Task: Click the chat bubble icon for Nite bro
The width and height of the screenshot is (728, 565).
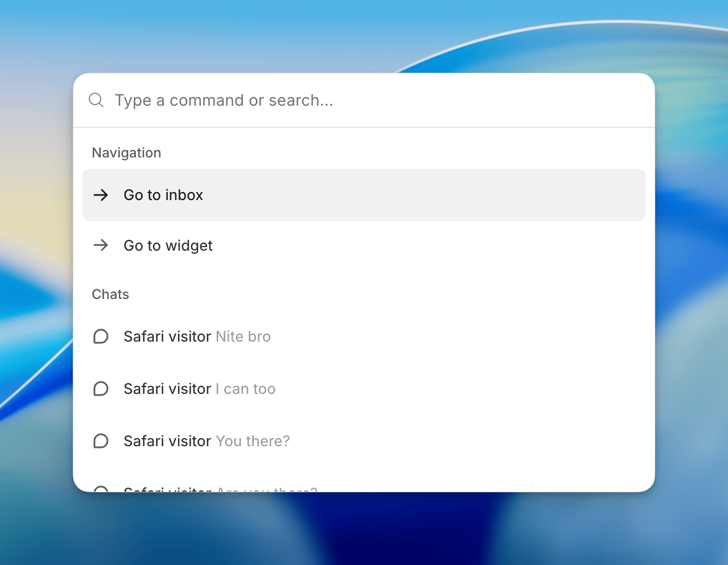Action: [x=101, y=336]
